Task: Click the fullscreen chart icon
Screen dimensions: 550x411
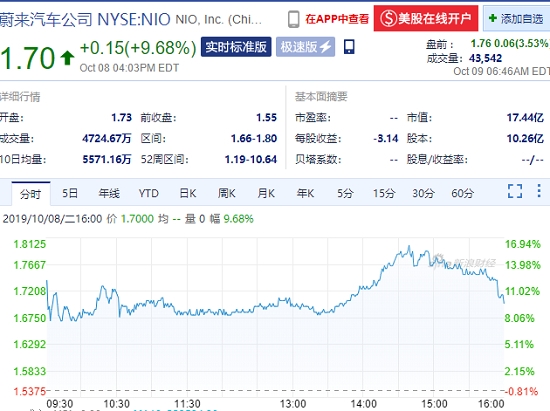Action: tap(515, 191)
